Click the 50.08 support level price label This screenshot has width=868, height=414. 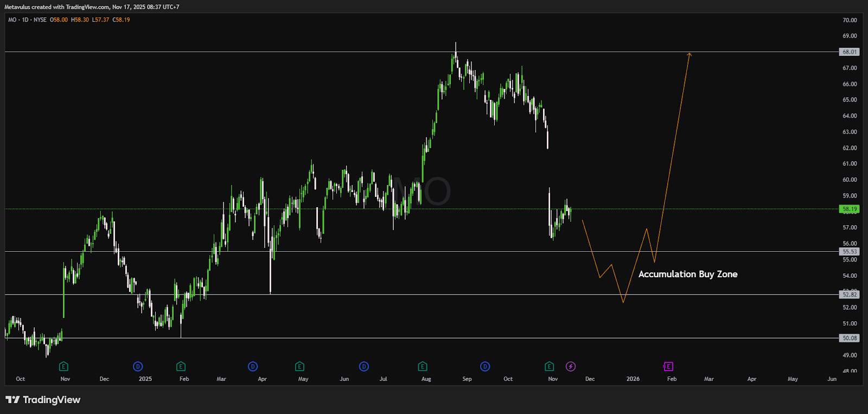[x=849, y=338]
